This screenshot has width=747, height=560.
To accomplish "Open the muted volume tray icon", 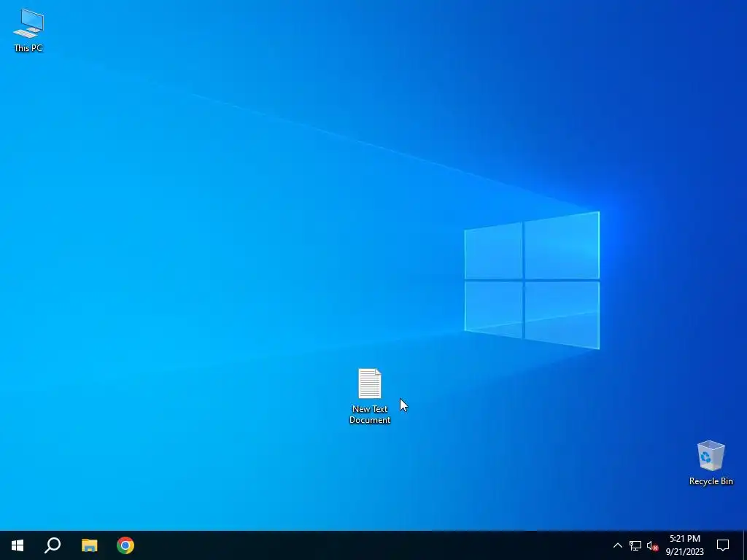I will coord(652,545).
